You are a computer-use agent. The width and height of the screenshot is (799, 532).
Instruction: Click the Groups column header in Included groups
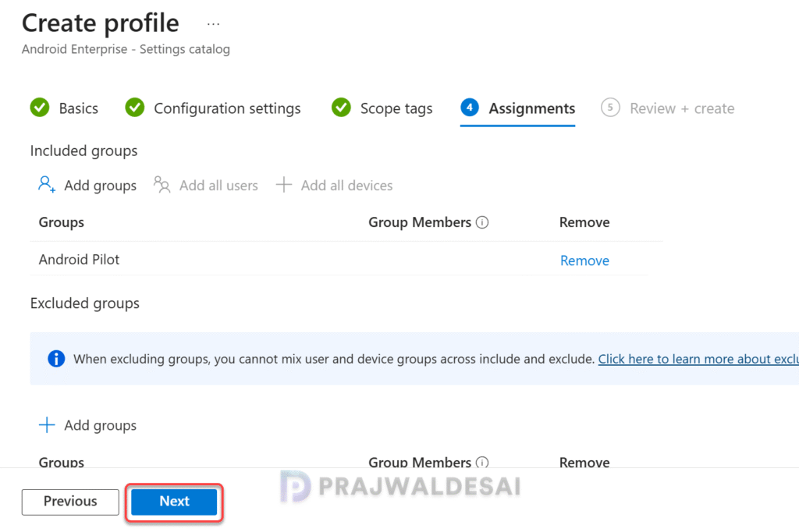click(x=61, y=222)
